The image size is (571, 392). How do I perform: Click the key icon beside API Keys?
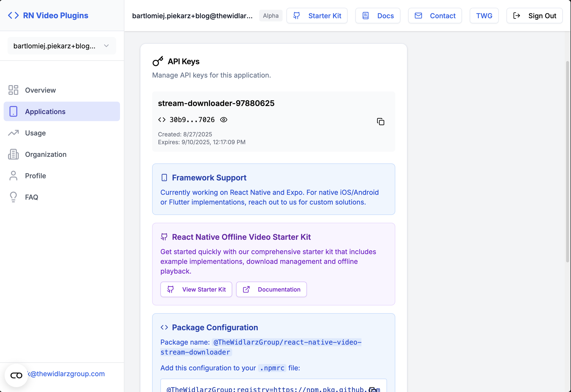pyautogui.click(x=157, y=61)
